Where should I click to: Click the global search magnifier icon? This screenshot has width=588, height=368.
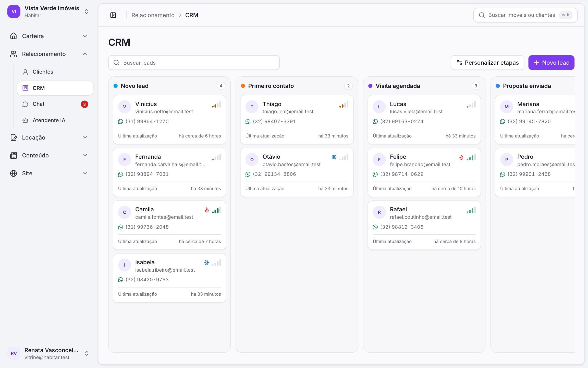click(x=482, y=15)
